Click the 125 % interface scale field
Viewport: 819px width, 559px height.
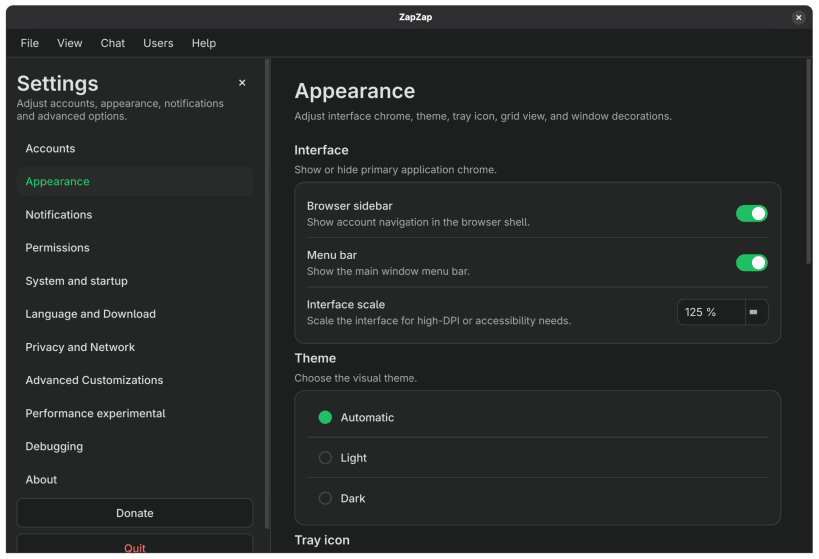pos(711,312)
